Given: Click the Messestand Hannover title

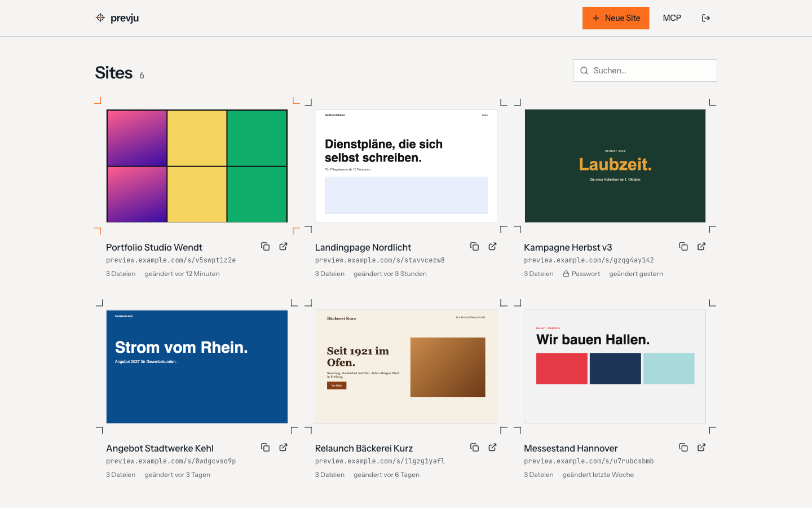Looking at the screenshot, I should [x=571, y=448].
